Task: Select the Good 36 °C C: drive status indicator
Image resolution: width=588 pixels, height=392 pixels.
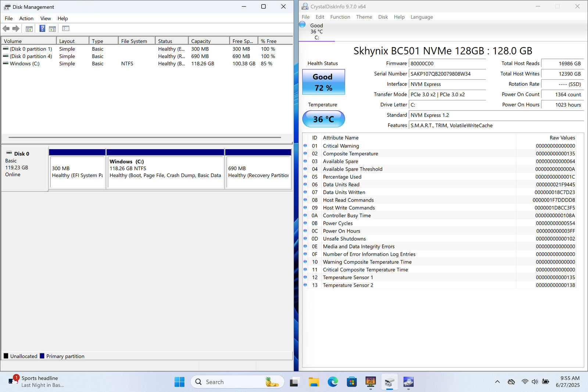Action: point(316,31)
